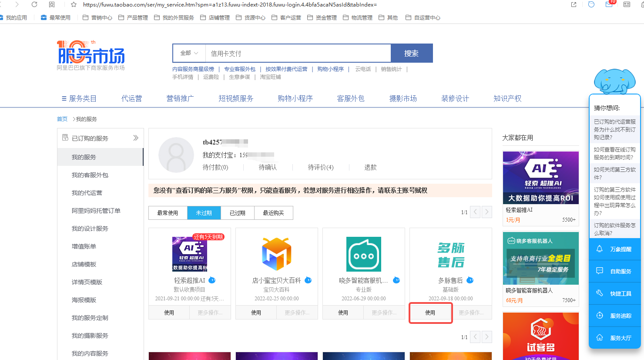The width and height of the screenshot is (644, 360).
Task: Open 快捷工具 wrench icon
Action: pos(600,293)
